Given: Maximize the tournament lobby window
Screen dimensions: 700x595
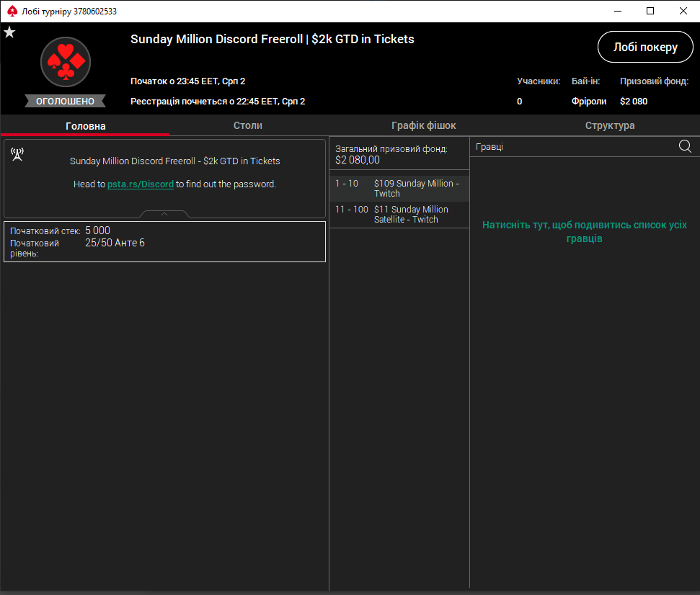Looking at the screenshot, I should coord(650,11).
